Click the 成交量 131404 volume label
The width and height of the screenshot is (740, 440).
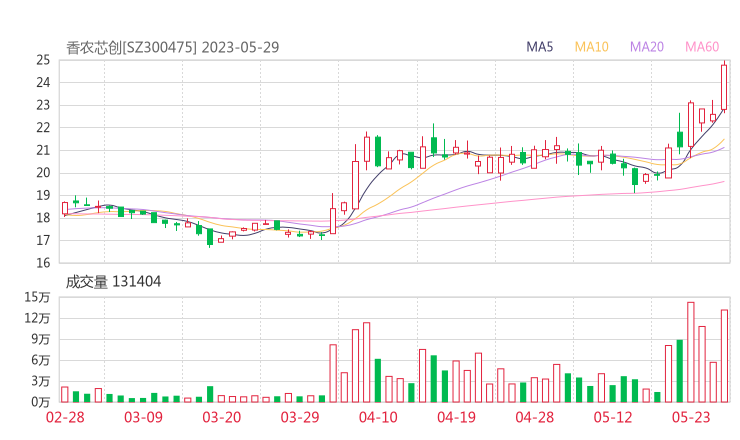point(113,282)
